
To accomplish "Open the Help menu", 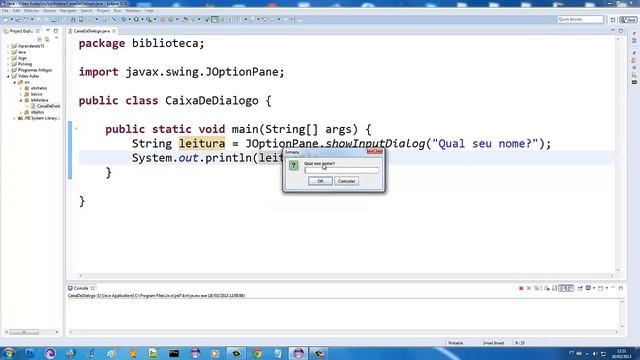I will tap(149, 11).
